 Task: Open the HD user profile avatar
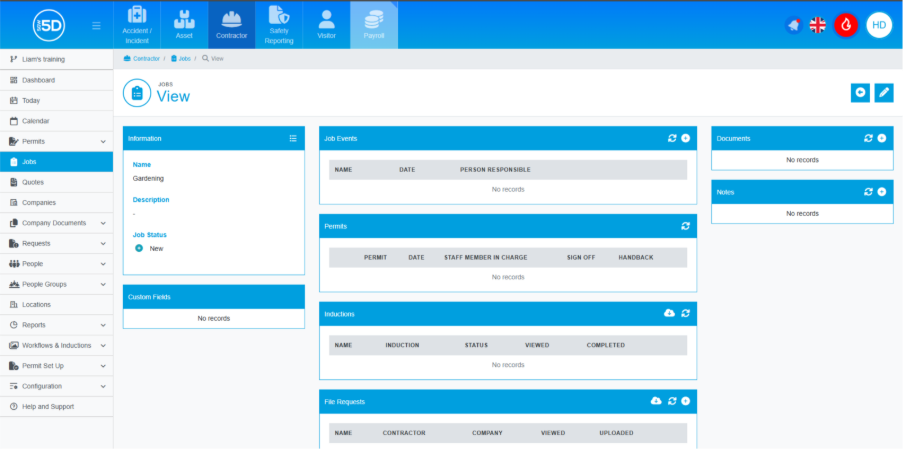pyautogui.click(x=879, y=25)
